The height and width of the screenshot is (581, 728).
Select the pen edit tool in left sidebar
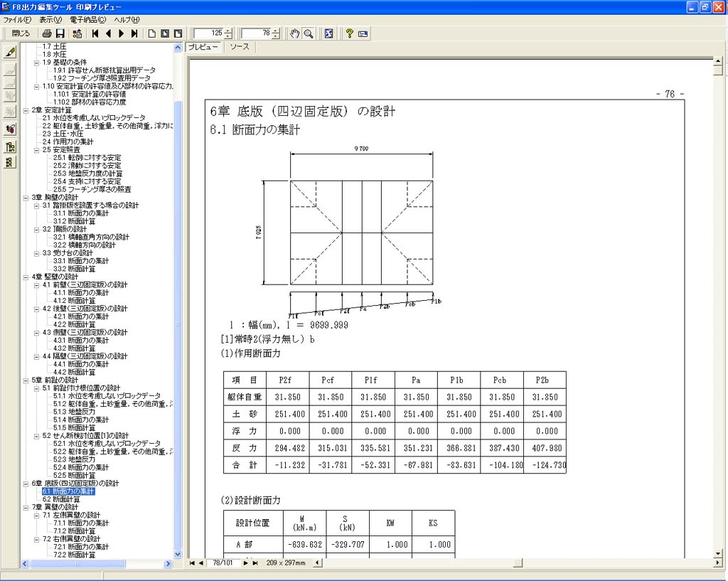pos(10,52)
